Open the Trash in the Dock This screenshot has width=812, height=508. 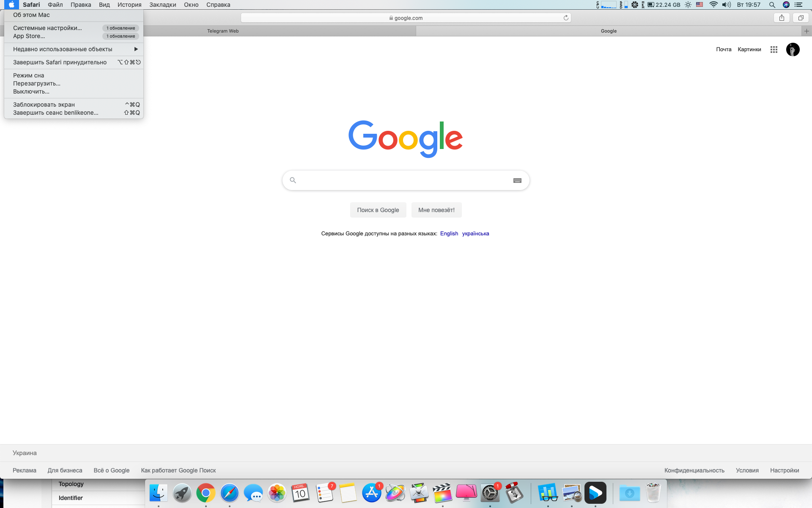(653, 493)
